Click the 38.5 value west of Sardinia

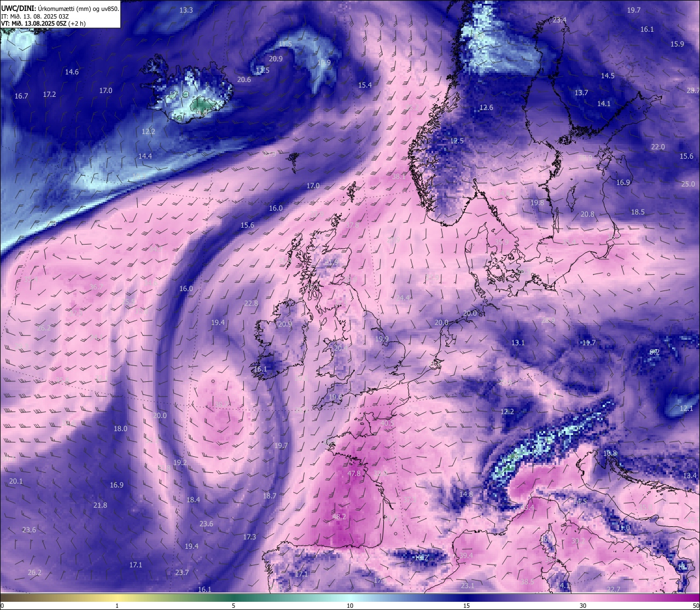point(527,582)
